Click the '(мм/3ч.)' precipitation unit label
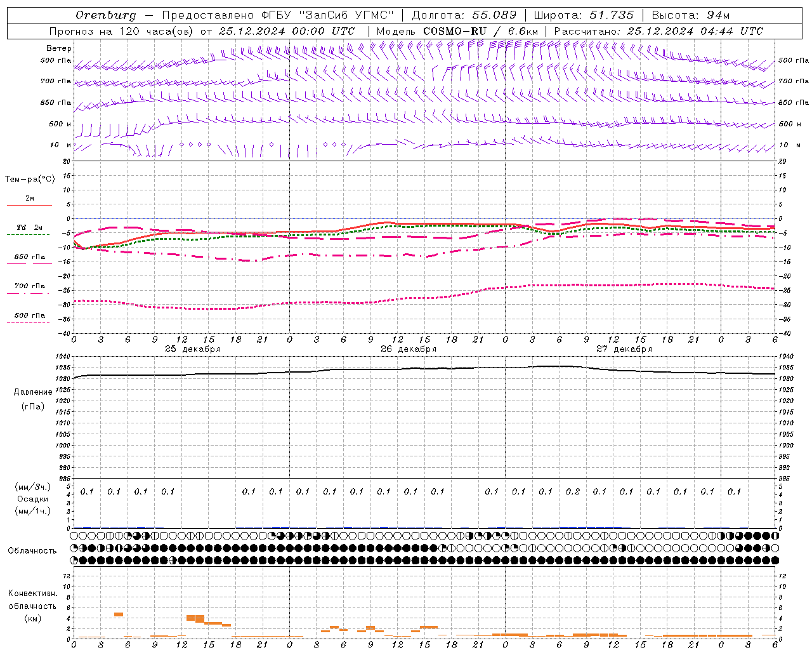The height and width of the screenshot is (650, 812). coord(34,487)
